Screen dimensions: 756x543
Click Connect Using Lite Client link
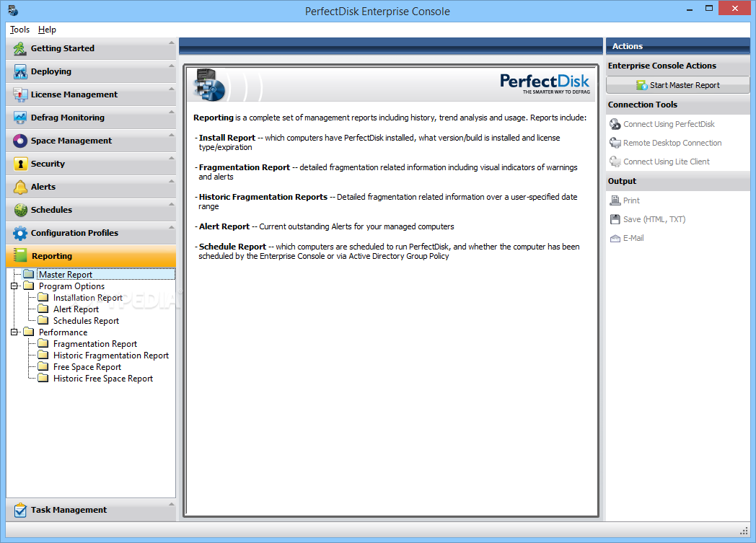point(667,162)
